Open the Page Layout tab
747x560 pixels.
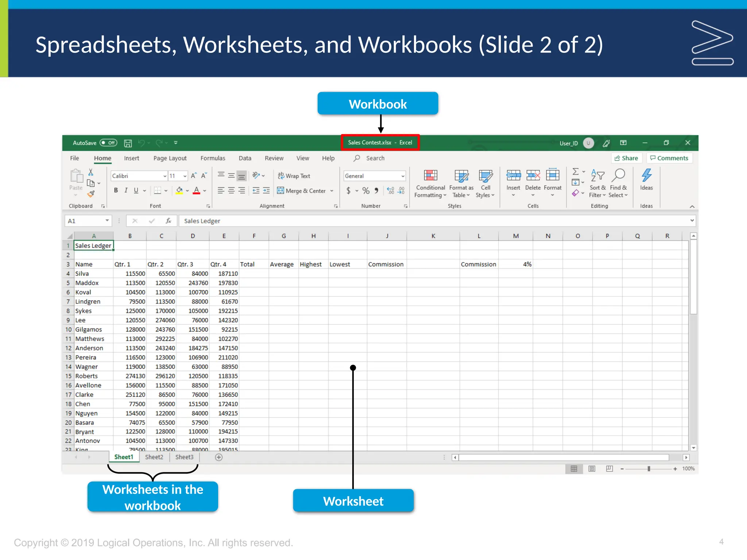170,158
